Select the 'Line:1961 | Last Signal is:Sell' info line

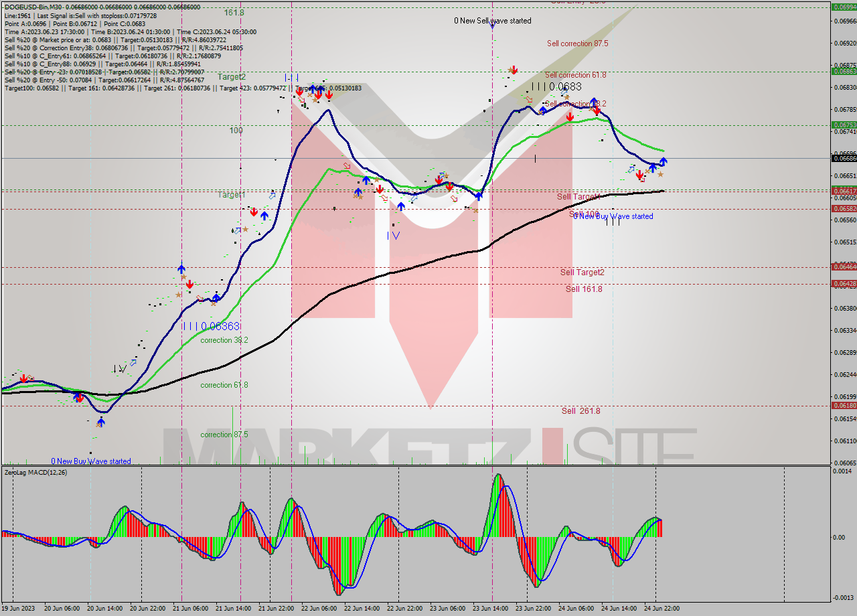(80, 15)
